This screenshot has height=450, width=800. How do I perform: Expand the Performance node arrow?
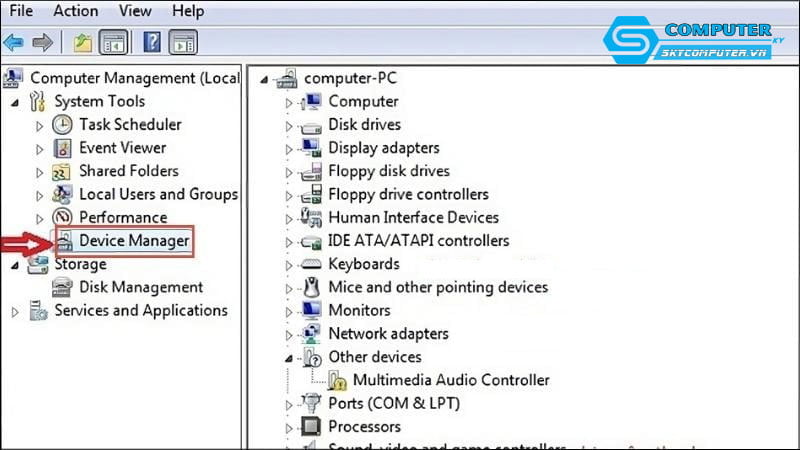[39, 219]
